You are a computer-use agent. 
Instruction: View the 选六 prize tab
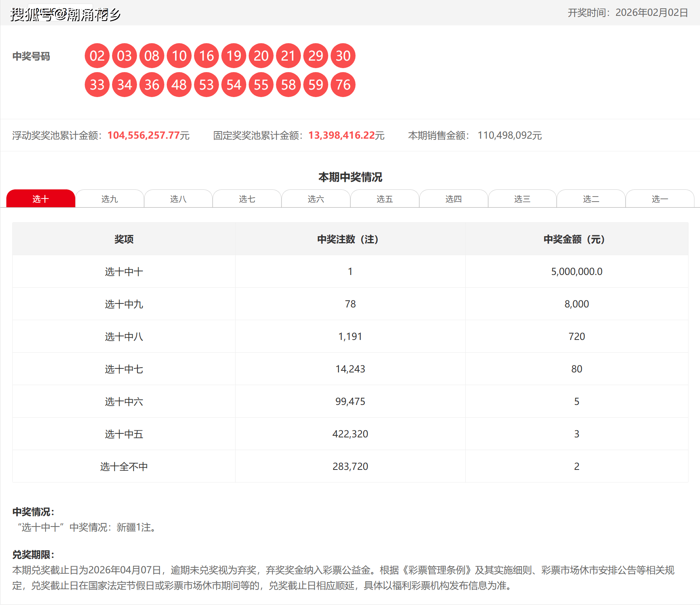tap(316, 199)
